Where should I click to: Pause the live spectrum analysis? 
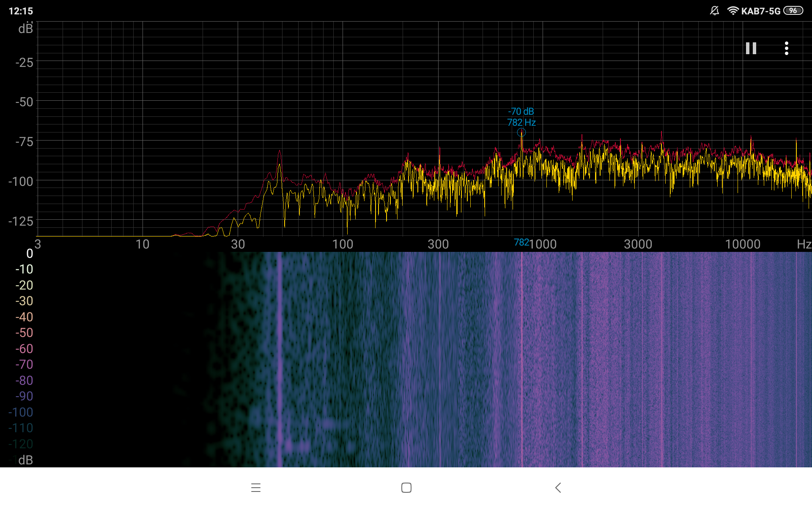(x=751, y=48)
